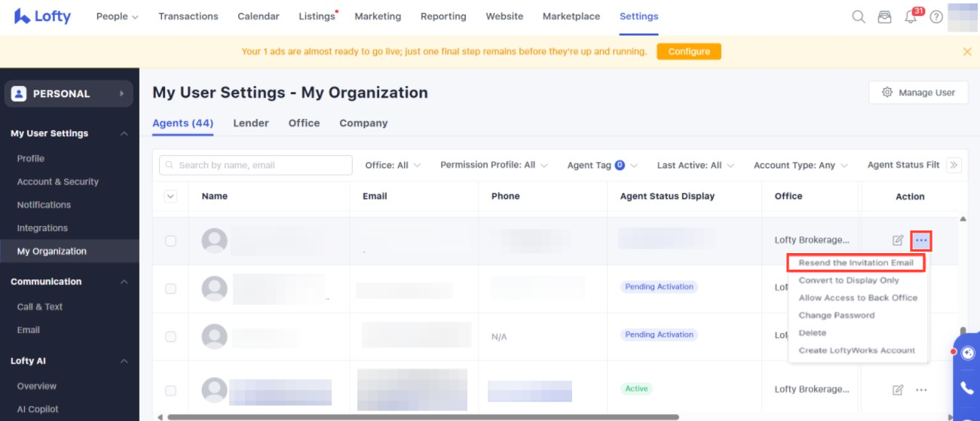Screen dimensions: 980x421
Task: Click the Manage User button
Action: (x=918, y=93)
